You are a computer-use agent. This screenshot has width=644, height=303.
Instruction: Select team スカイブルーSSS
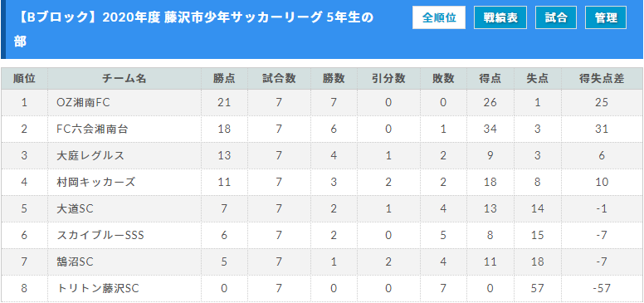(x=100, y=235)
